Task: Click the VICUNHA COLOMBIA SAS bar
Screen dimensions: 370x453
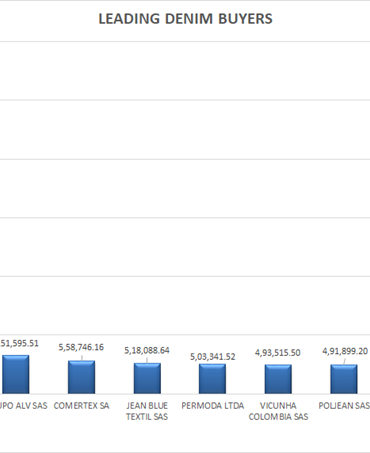Action: 278,379
